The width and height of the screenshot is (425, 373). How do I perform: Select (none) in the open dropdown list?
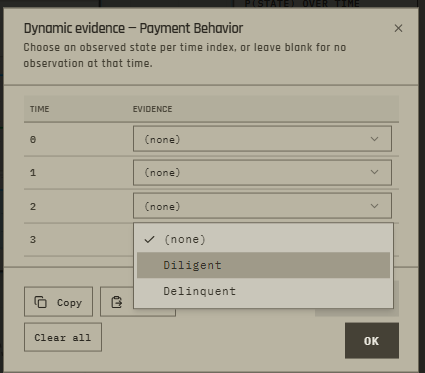(263, 239)
